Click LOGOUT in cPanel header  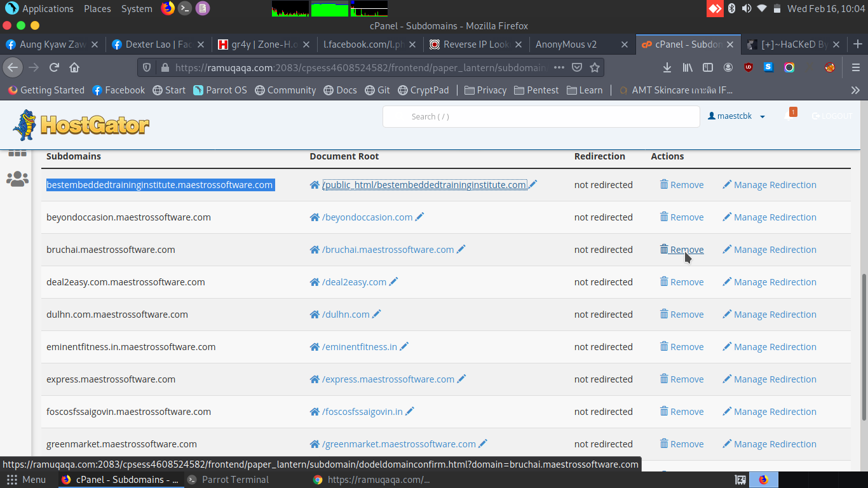(x=832, y=116)
